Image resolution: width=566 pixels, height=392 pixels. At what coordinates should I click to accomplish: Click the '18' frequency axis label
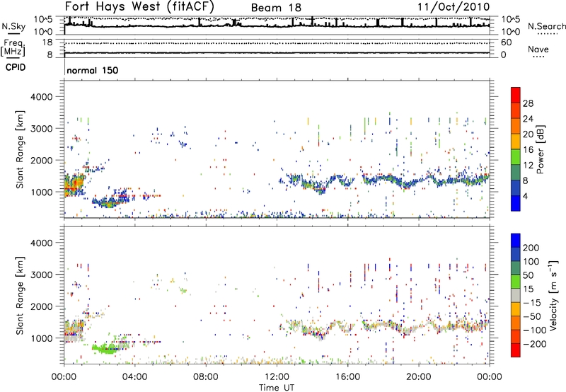[x=47, y=42]
